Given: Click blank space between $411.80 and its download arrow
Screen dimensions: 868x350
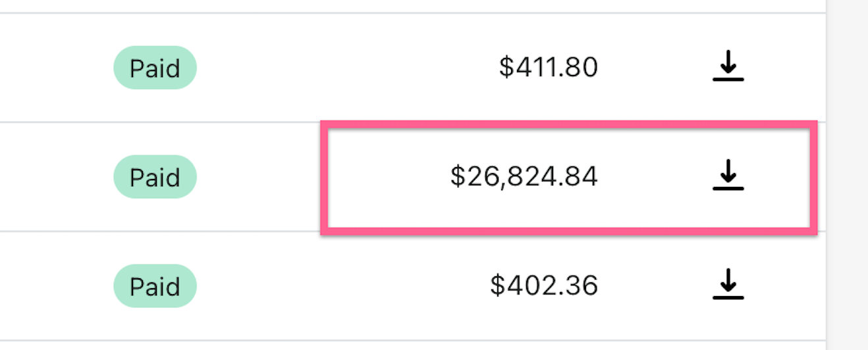Looking at the screenshot, I should 655,67.
